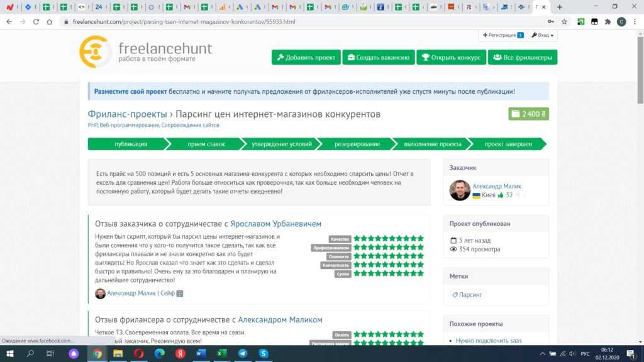The width and height of the screenshot is (644, 362).
Task: Open the Нужно подключить saas project link
Action: click(488, 341)
